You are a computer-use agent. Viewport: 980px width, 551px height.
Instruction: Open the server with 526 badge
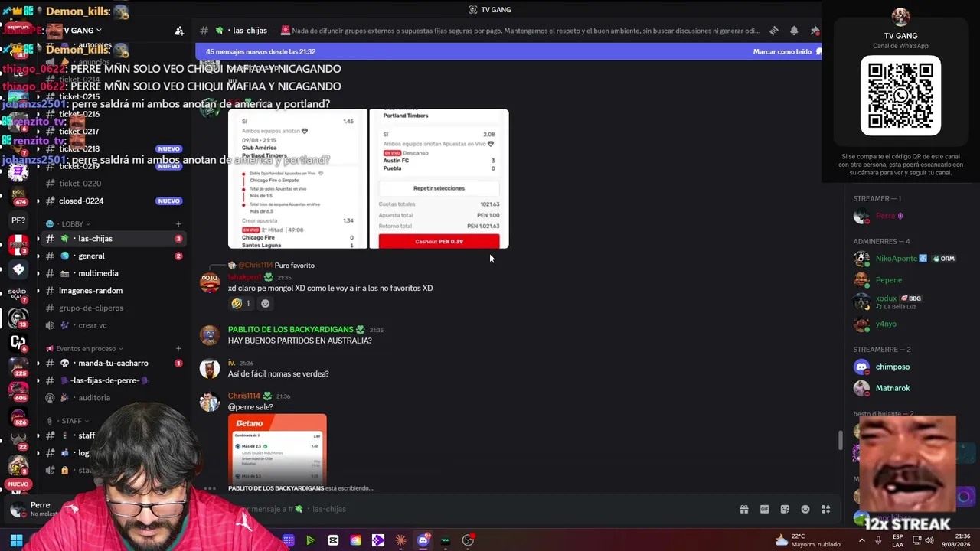18,418
